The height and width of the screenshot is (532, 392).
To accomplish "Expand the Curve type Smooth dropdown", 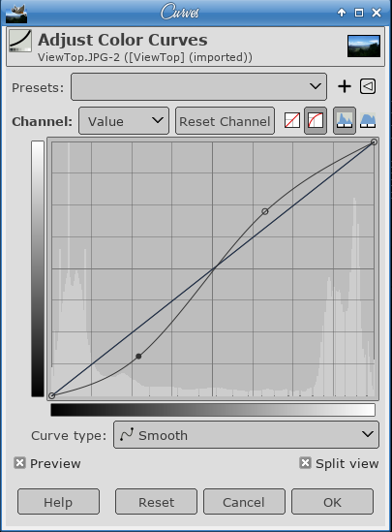I will pos(246,435).
